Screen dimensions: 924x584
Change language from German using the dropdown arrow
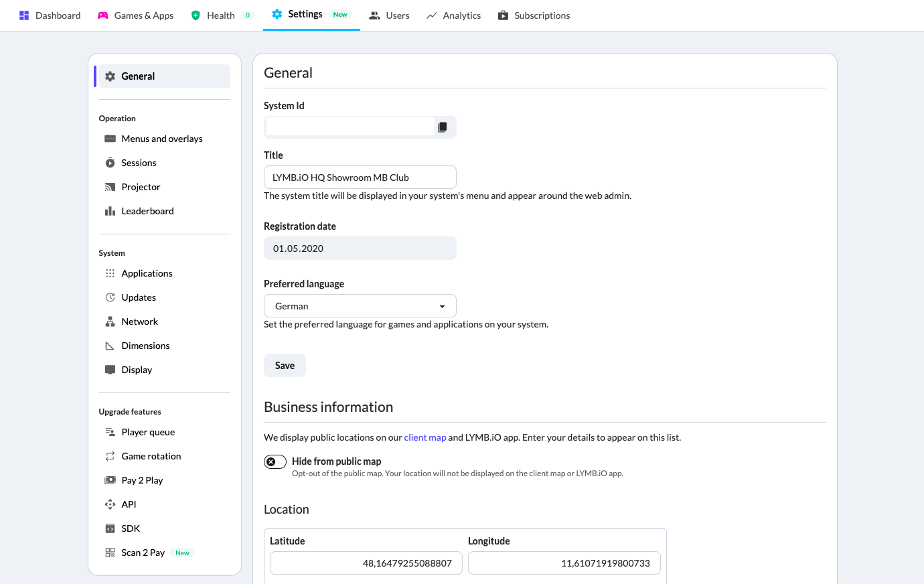[x=443, y=305]
